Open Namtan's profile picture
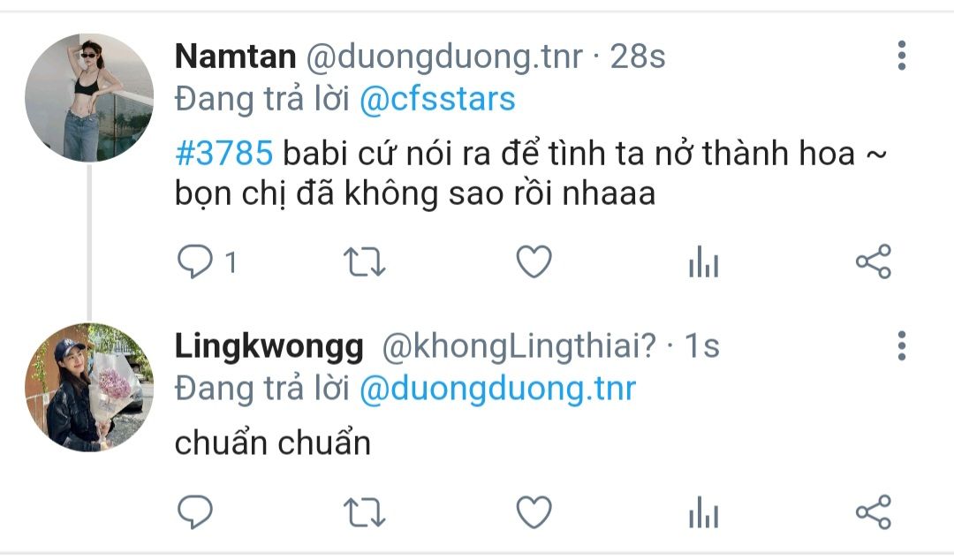954x560 pixels. (x=89, y=97)
